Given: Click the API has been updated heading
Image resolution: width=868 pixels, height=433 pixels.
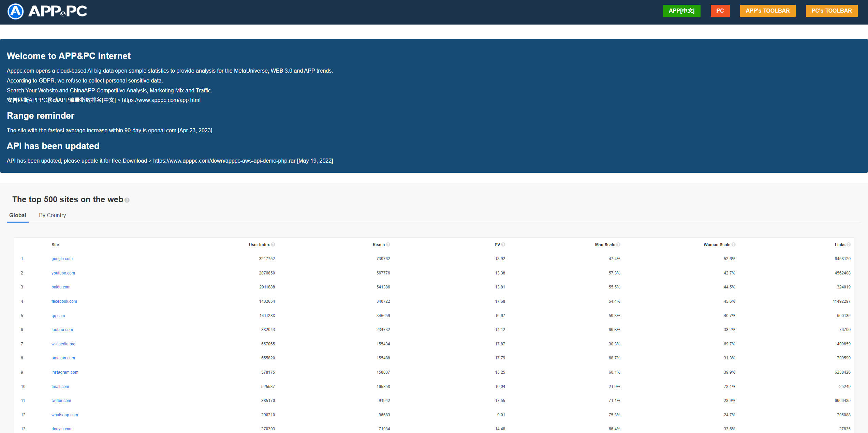Looking at the screenshot, I should [53, 146].
